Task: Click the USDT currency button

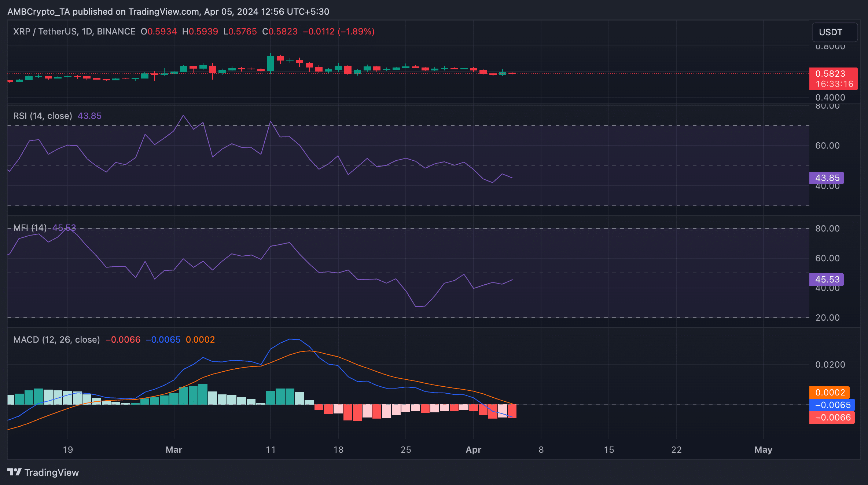Action: point(835,32)
